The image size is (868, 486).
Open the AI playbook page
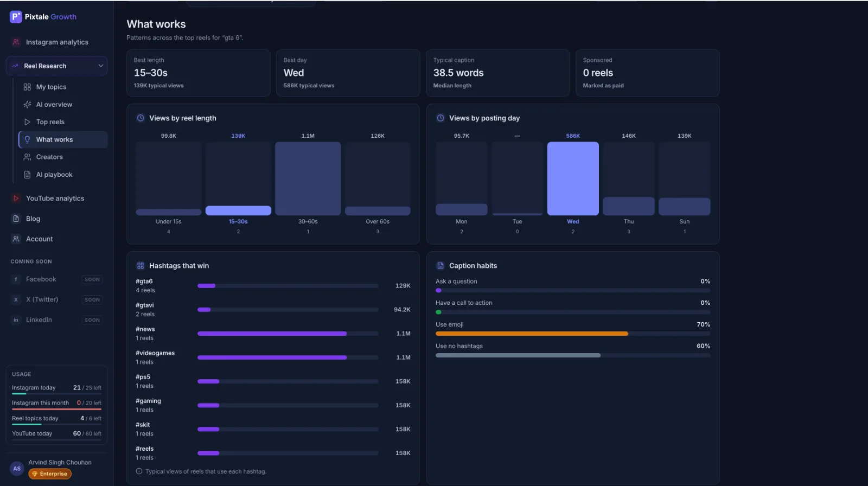[63, 175]
